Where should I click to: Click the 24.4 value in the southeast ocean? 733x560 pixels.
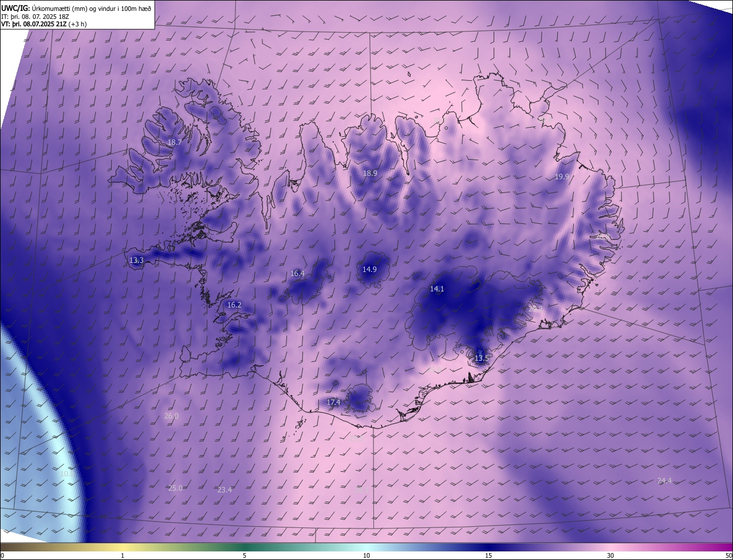(664, 480)
